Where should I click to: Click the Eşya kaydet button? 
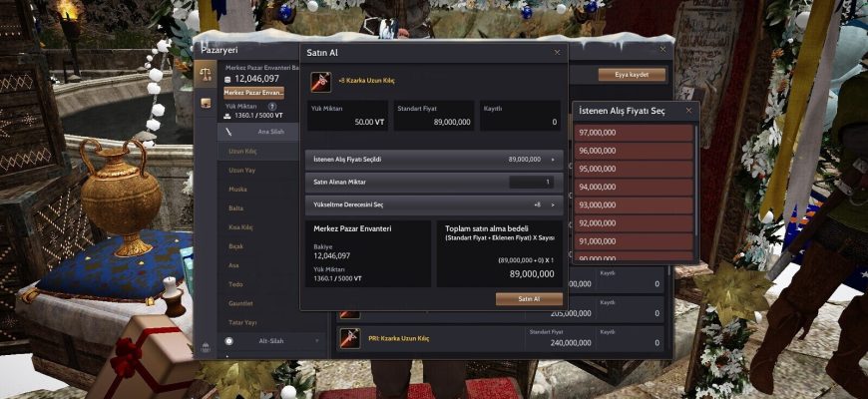point(632,75)
